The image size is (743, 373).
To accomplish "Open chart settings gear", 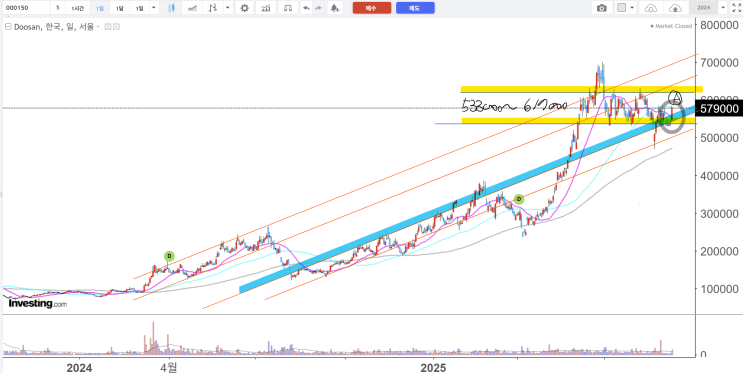I will [245, 8].
